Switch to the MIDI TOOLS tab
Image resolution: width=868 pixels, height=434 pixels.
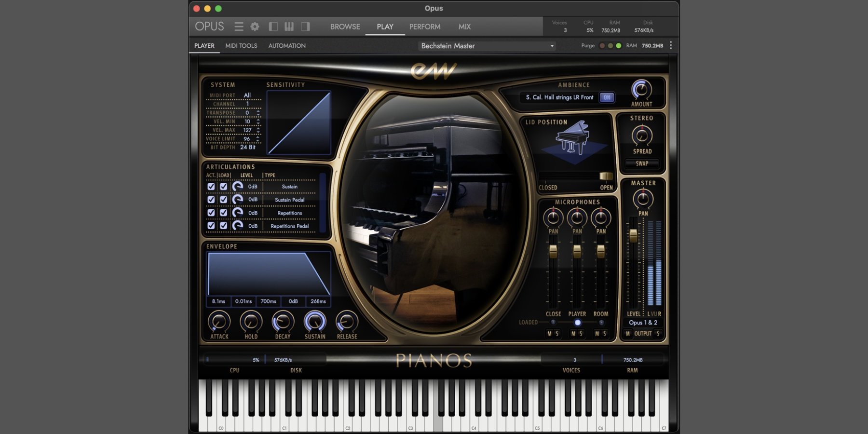(x=241, y=46)
